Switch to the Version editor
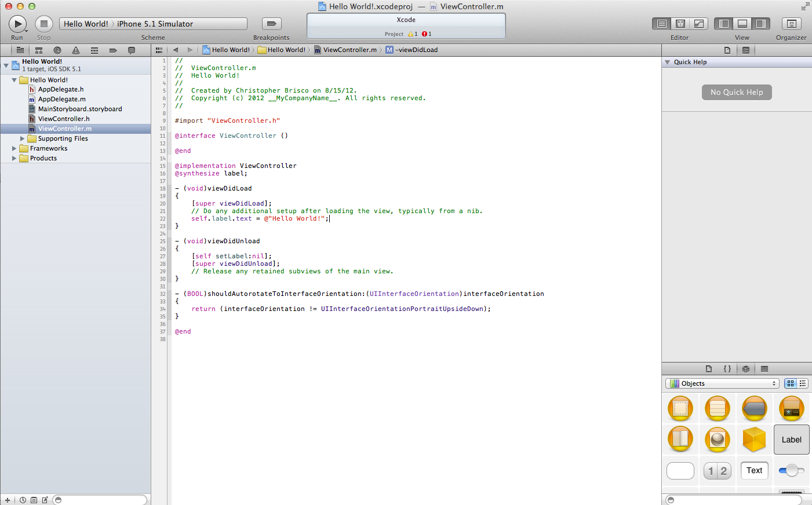812x505 pixels. coord(699,24)
